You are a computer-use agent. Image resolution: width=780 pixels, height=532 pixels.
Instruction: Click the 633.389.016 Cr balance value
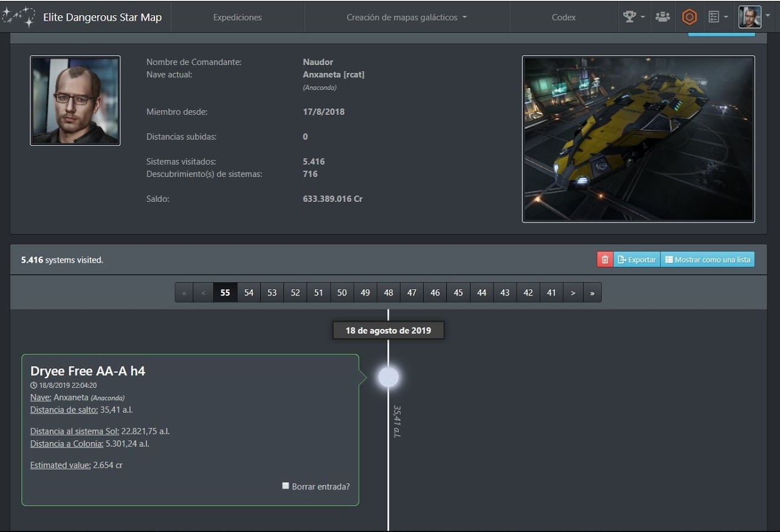pyautogui.click(x=333, y=199)
